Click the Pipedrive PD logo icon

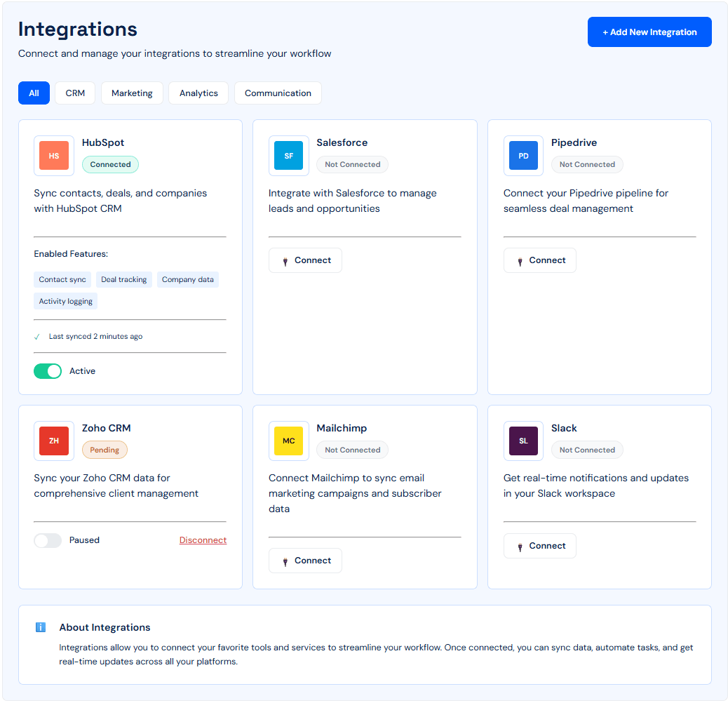click(523, 155)
